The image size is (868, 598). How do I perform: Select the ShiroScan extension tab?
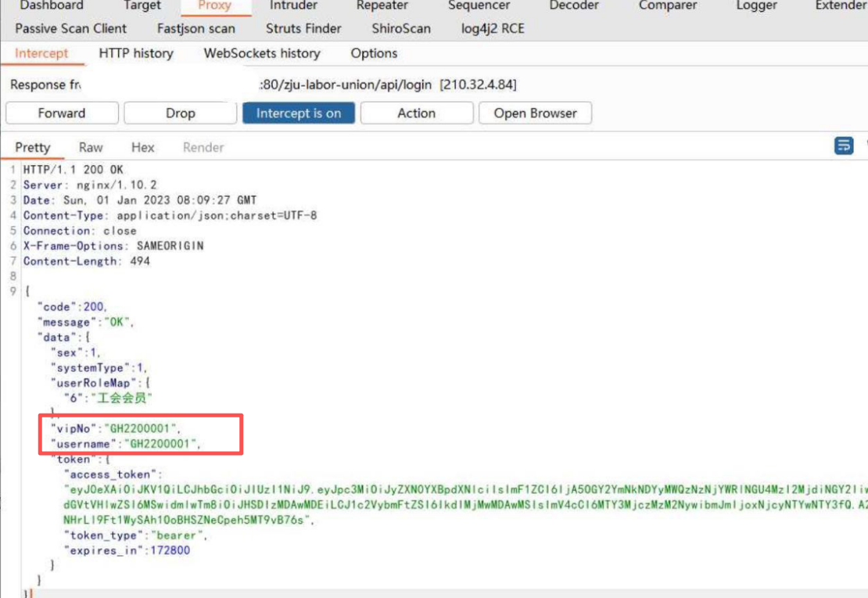click(401, 29)
